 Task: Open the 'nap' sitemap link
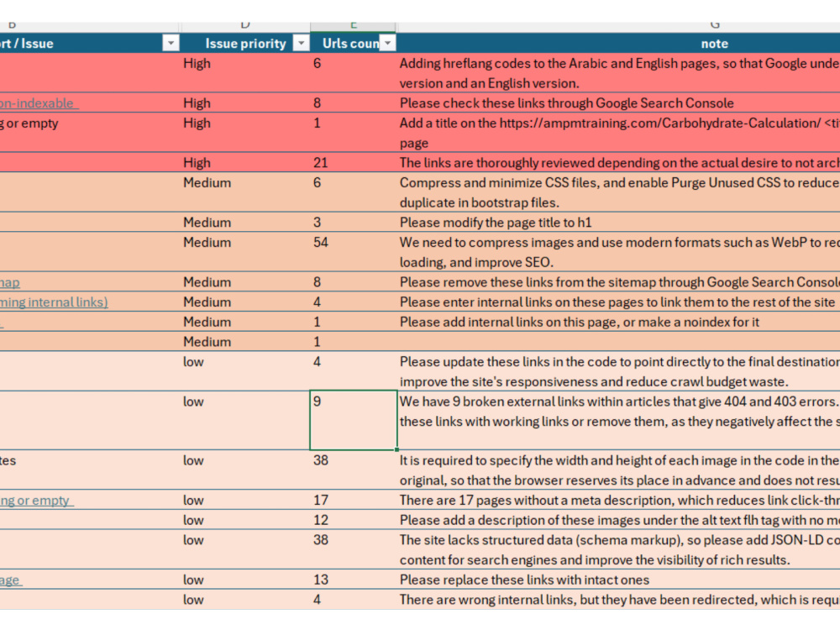click(9, 282)
